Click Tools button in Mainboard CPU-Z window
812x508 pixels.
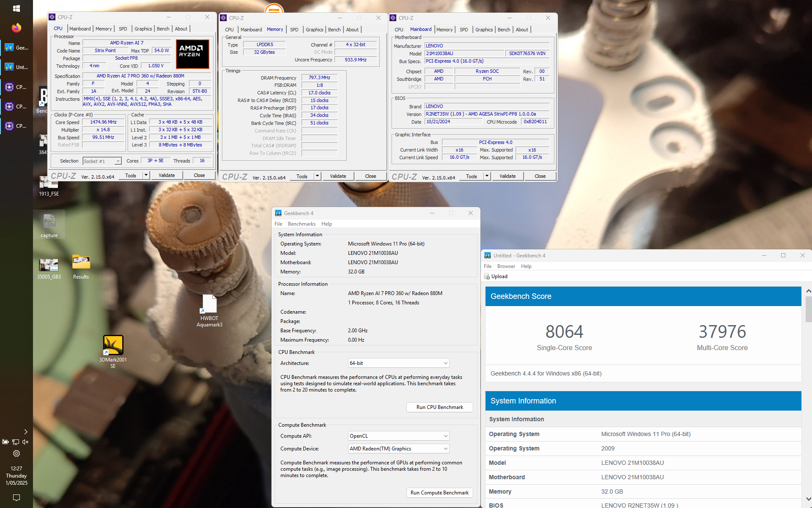pos(471,176)
